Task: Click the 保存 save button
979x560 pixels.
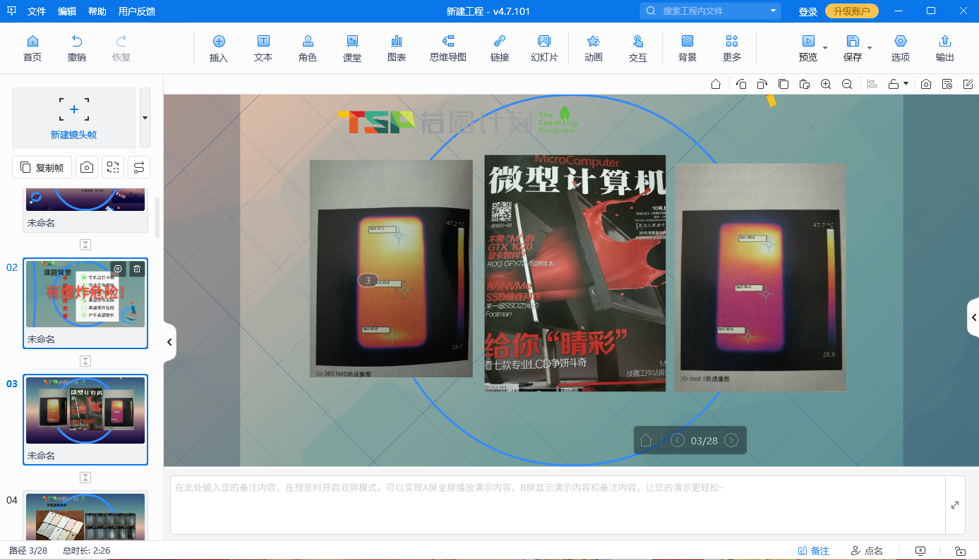Action: click(853, 49)
